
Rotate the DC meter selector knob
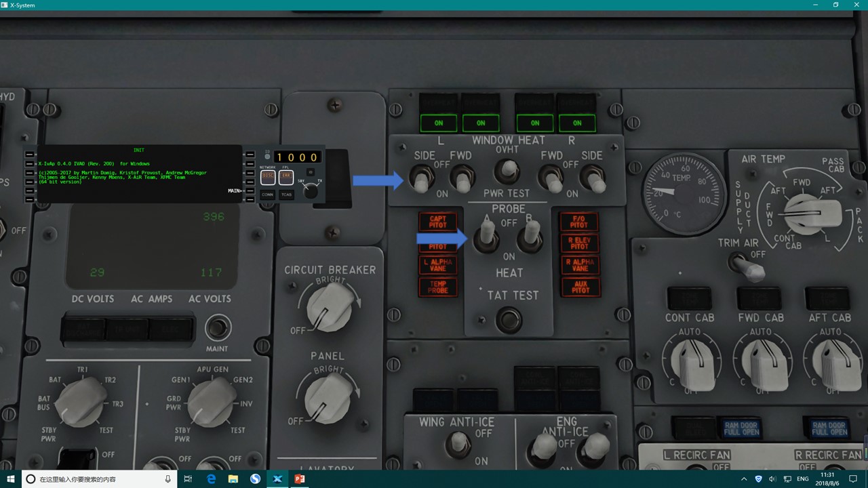coord(81,403)
